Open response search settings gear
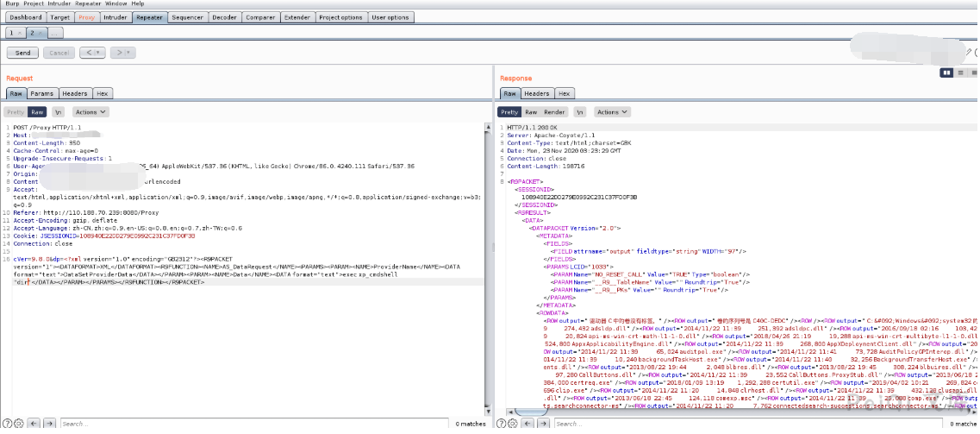 [515, 424]
